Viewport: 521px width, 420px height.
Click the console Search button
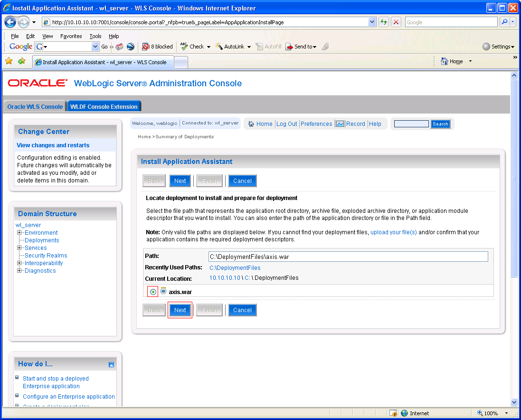click(x=441, y=124)
